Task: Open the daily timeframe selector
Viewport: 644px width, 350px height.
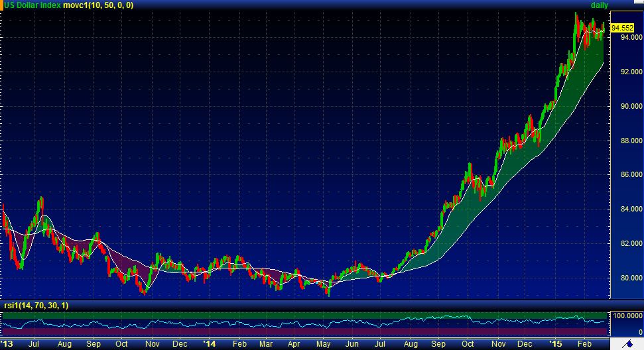Action: pos(600,5)
